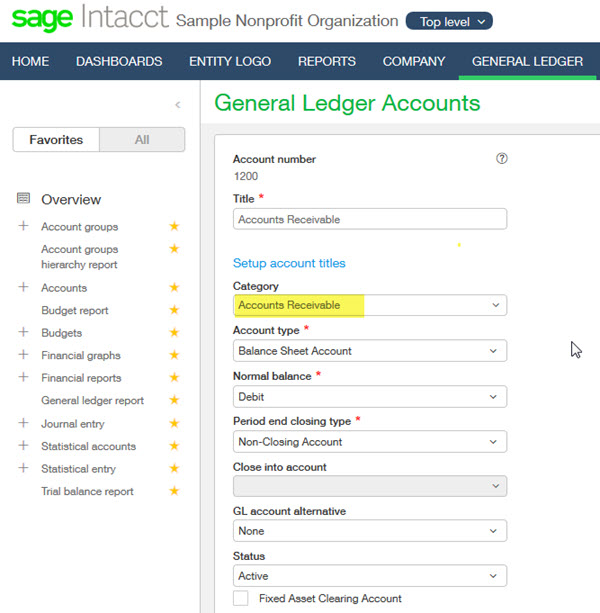Viewport: 600px width, 613px height.
Task: Expand the Budgets tree item
Action: (x=23, y=332)
